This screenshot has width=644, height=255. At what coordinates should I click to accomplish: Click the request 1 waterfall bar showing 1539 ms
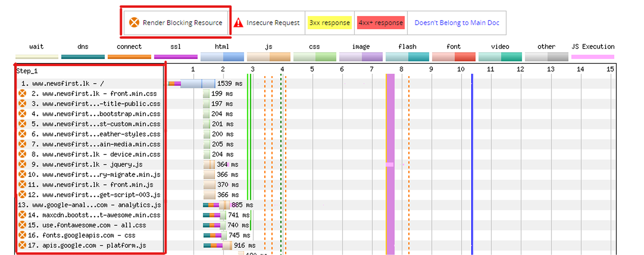coord(192,84)
